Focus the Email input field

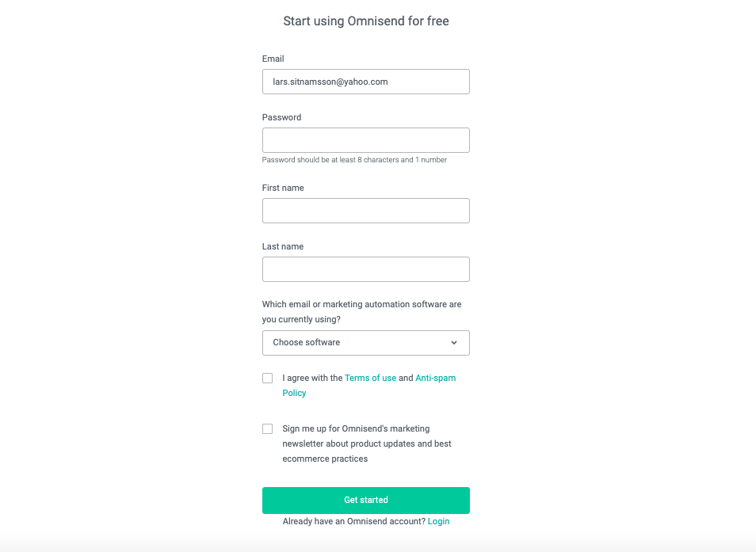365,82
